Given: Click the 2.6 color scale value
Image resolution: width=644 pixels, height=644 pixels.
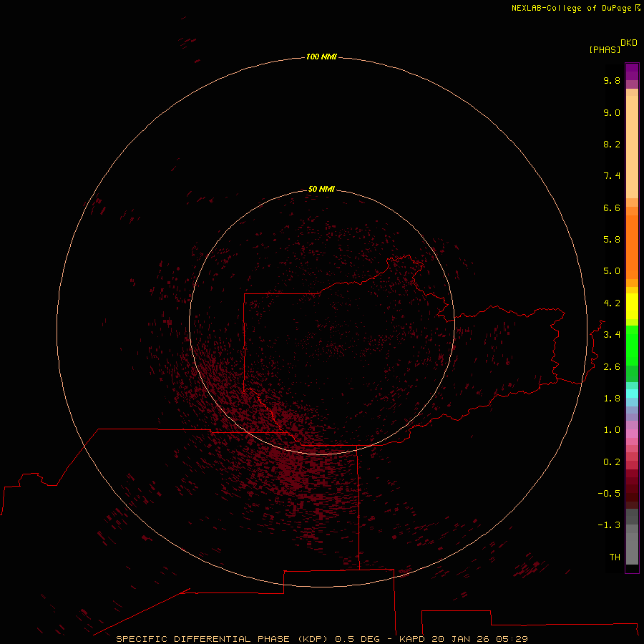Looking at the screenshot, I should 612,367.
